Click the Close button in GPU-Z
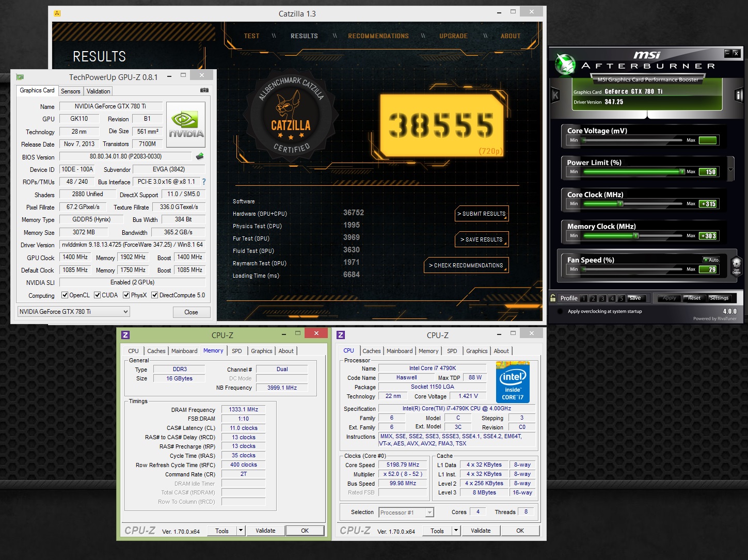Screen dimensions: 748x560 point(191,312)
